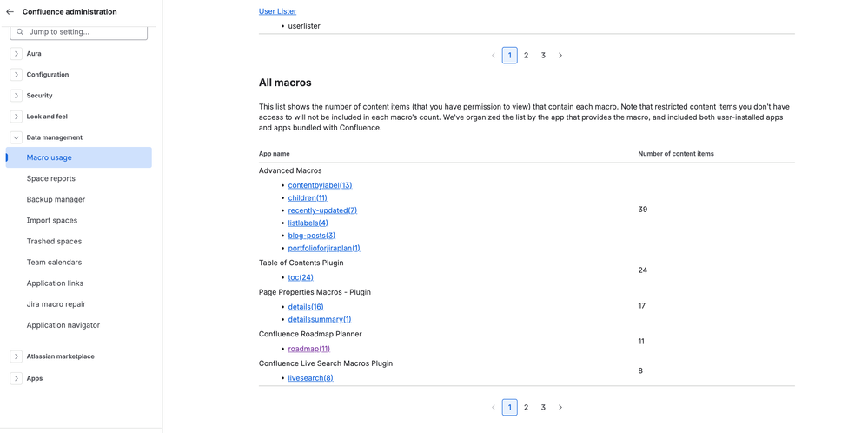Click Confluence Live Search Macros Plugin text
The height and width of the screenshot is (433, 868).
326,363
